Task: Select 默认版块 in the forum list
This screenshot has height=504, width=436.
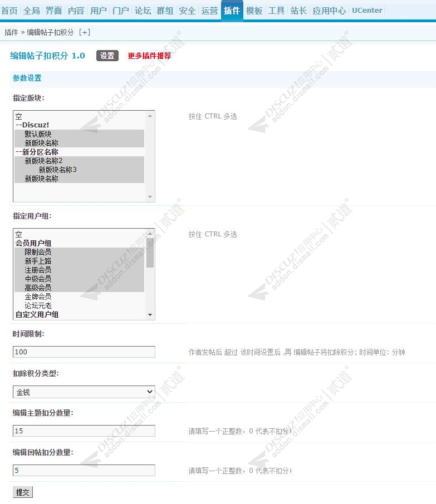Action: pyautogui.click(x=79, y=134)
